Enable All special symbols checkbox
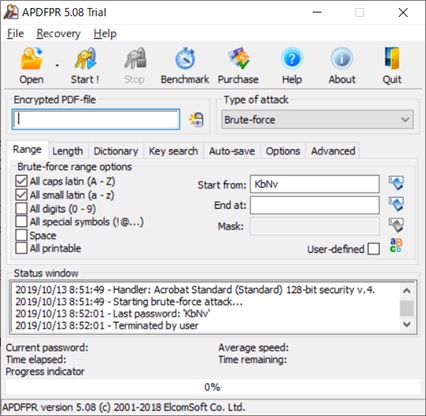 [21, 222]
